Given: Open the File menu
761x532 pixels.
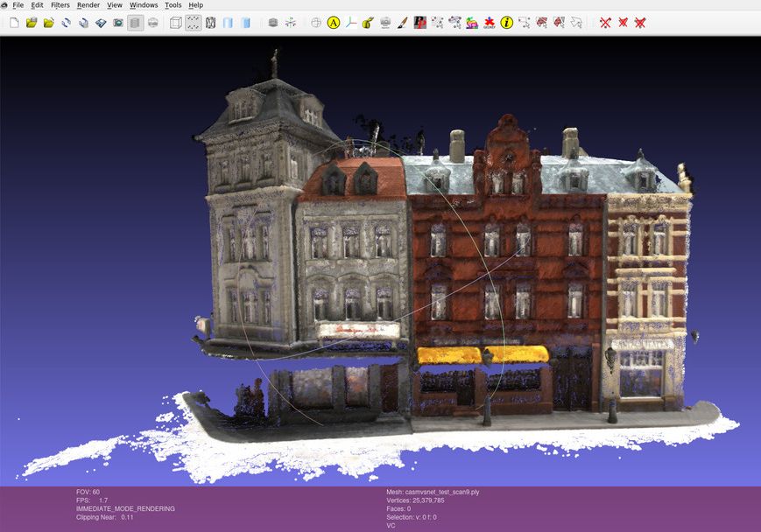Looking at the screenshot, I should point(18,5).
